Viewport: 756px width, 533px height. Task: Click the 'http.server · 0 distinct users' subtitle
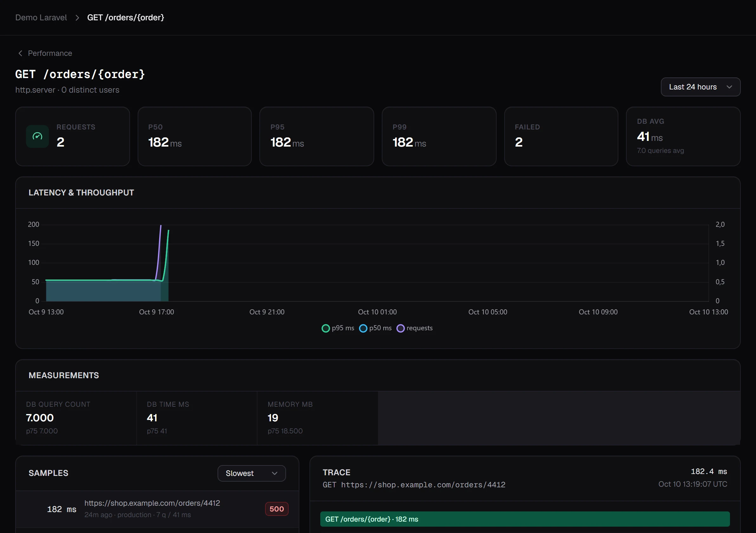coord(67,90)
